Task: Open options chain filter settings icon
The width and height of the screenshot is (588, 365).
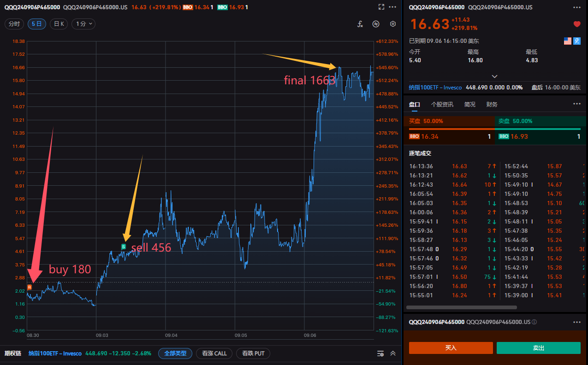Action: coord(380,353)
